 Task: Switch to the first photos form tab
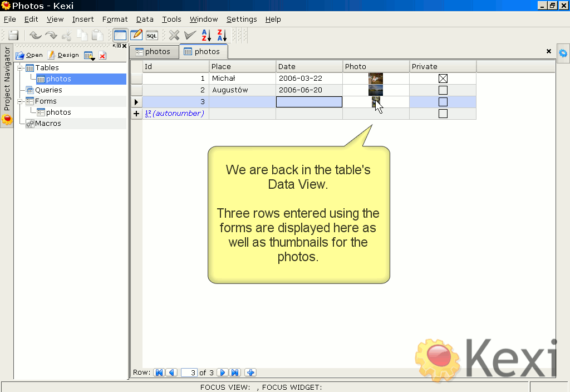154,52
